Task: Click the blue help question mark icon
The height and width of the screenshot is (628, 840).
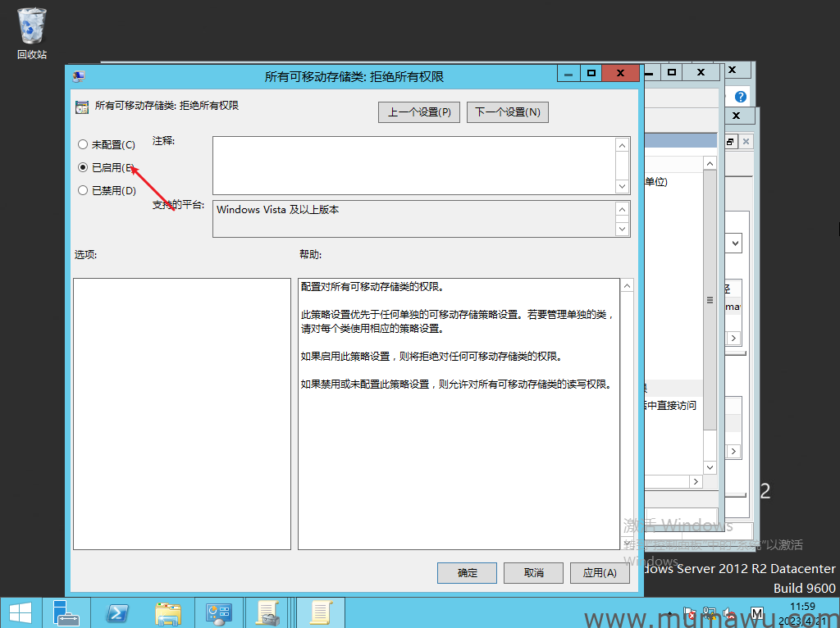Action: 741,97
